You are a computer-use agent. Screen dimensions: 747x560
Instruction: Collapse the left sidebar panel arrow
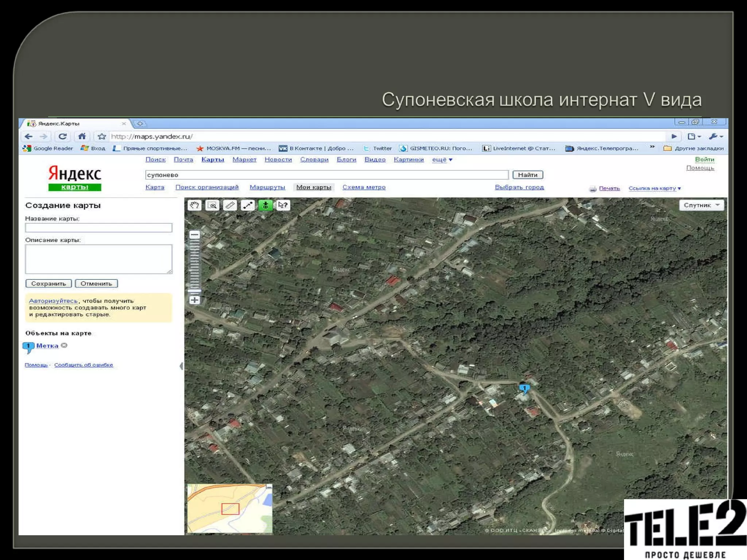pyautogui.click(x=181, y=366)
